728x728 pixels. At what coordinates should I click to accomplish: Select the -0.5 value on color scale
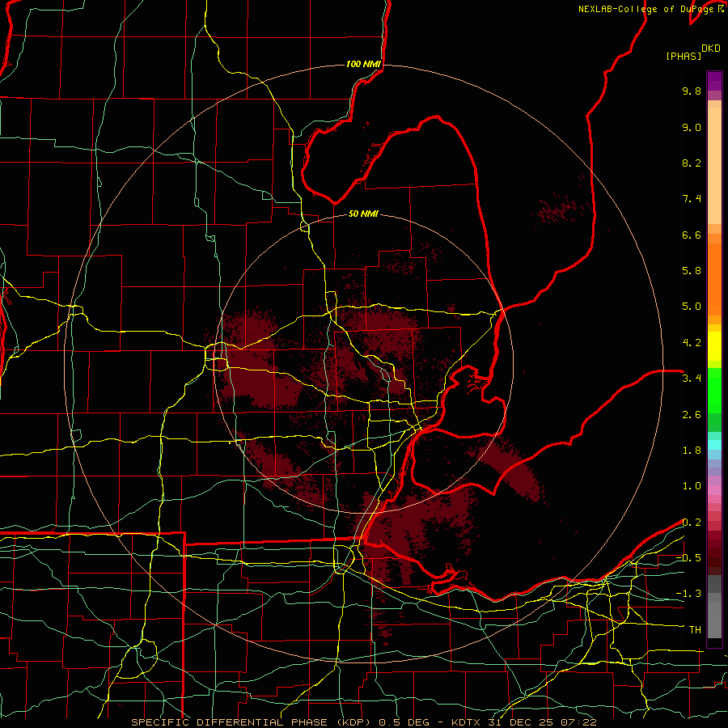tap(688, 558)
